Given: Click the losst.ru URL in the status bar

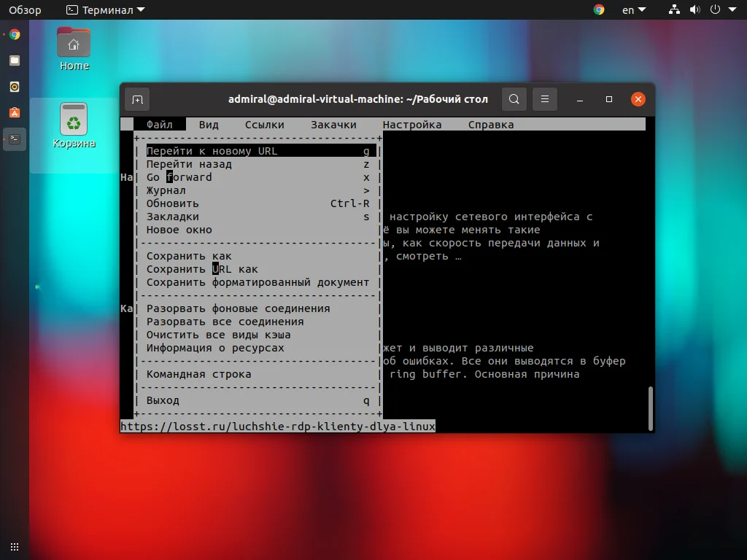Looking at the screenshot, I should [277, 427].
